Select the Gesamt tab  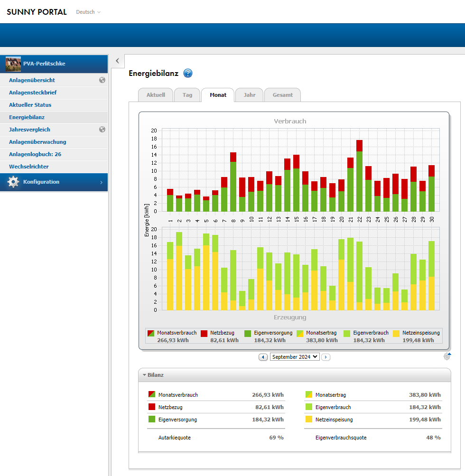pyautogui.click(x=282, y=95)
